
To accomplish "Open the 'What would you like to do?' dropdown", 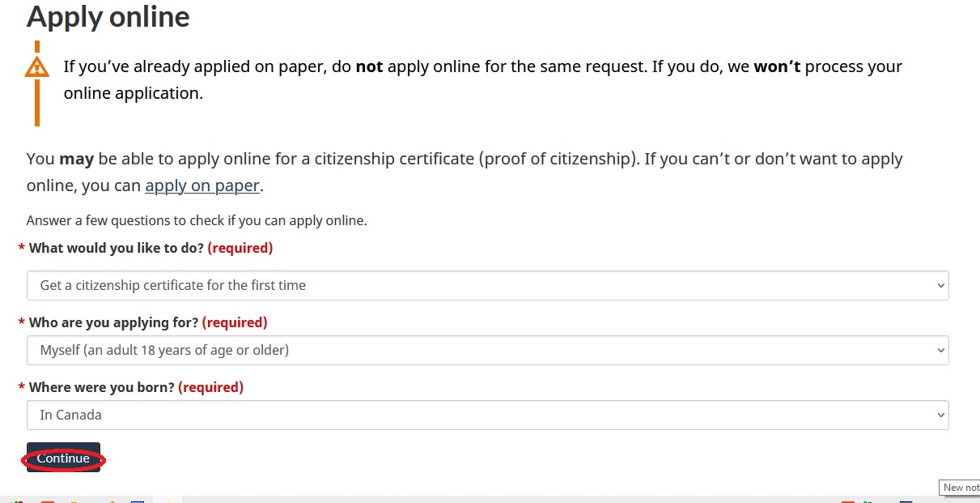I will [486, 285].
